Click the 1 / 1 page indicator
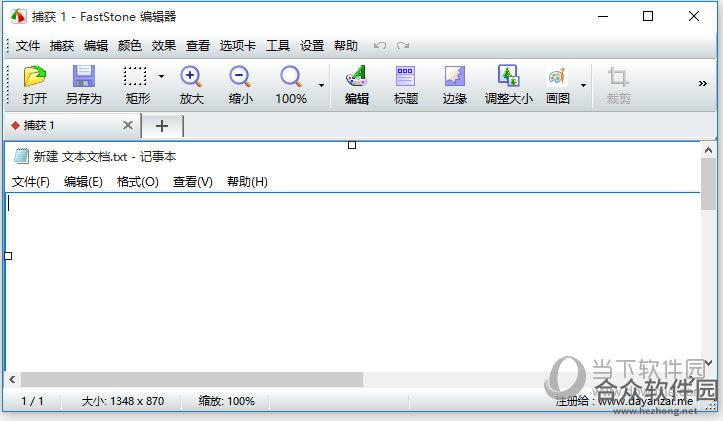 [32, 401]
